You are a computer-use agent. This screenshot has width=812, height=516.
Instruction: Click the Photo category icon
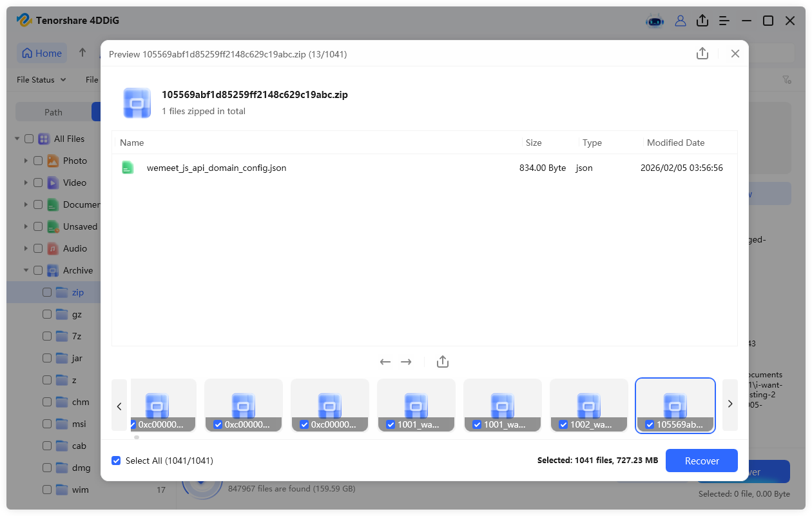point(53,161)
